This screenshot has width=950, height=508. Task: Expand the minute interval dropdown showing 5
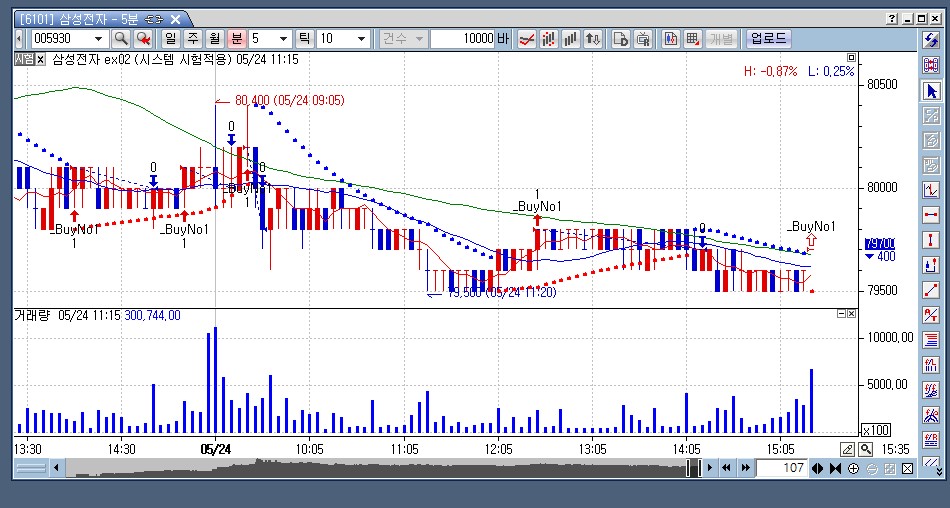point(284,39)
